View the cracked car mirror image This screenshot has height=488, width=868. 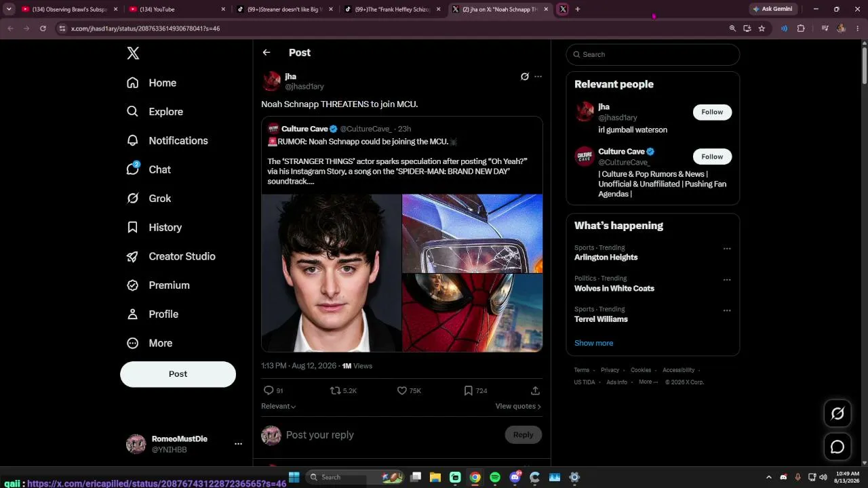coord(473,233)
